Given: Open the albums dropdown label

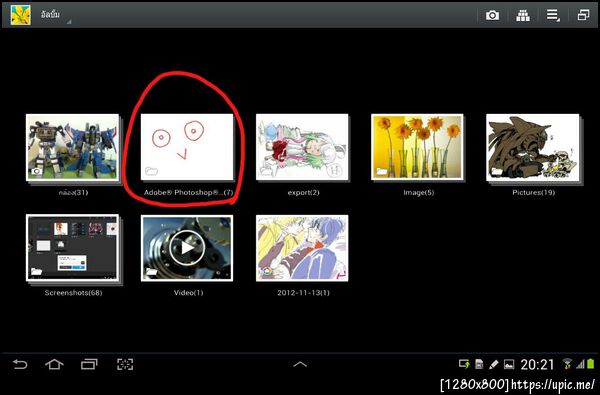Looking at the screenshot, I should [51, 16].
